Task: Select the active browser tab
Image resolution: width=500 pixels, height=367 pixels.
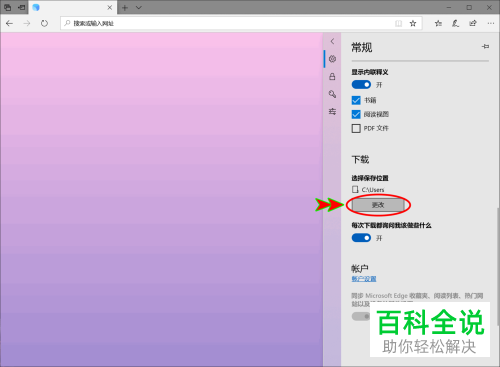Action: click(x=73, y=7)
